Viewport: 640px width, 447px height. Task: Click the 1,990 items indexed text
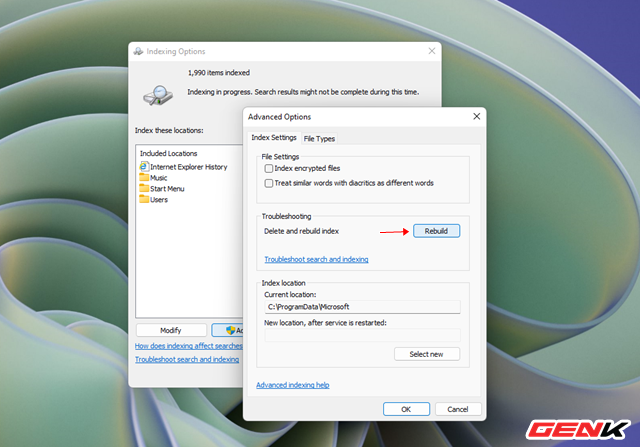point(219,73)
